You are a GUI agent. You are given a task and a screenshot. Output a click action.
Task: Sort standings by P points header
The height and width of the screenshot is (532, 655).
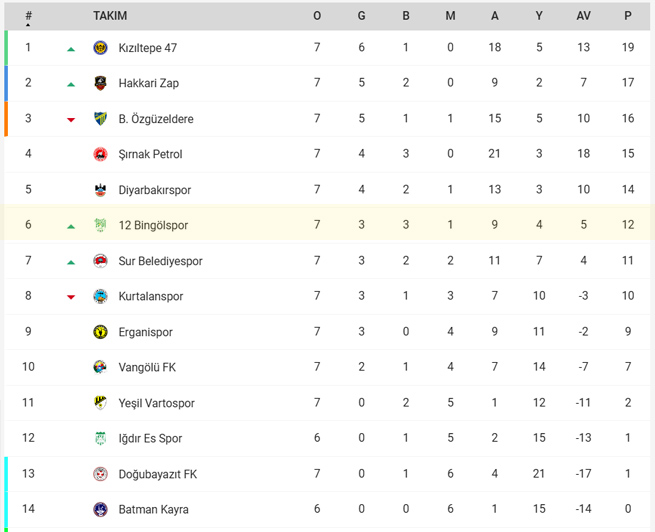point(627,16)
